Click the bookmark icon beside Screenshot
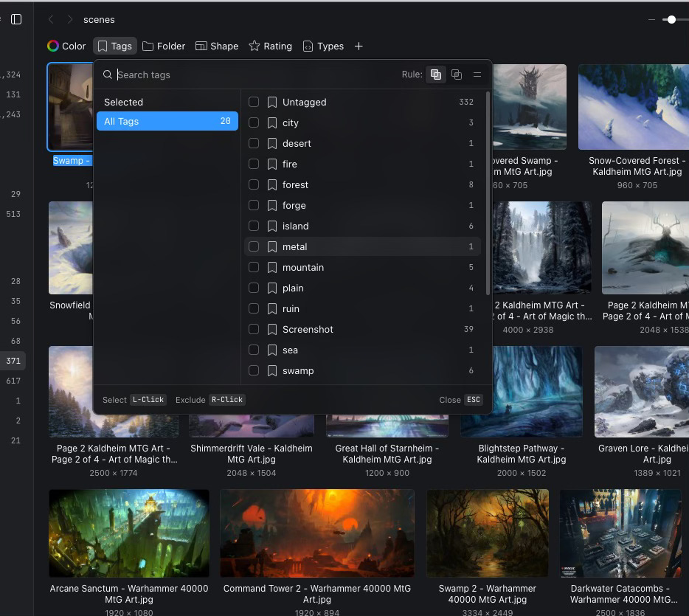The height and width of the screenshot is (616, 689). [272, 330]
